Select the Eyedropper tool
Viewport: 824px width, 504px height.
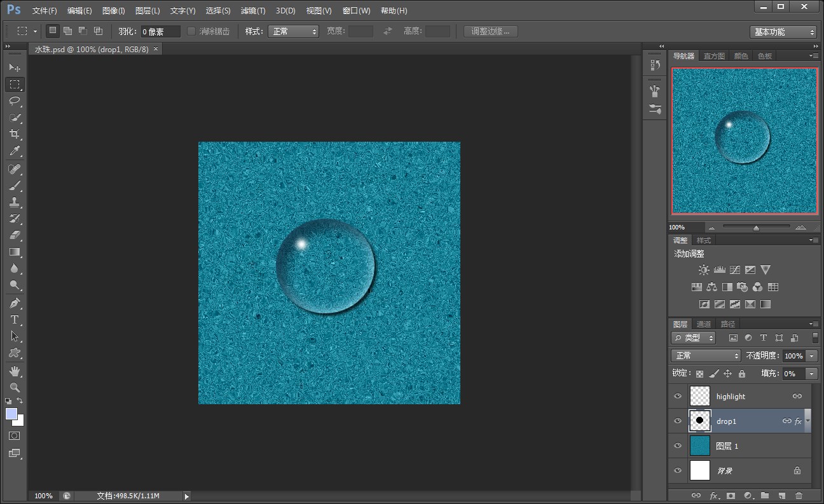[15, 151]
